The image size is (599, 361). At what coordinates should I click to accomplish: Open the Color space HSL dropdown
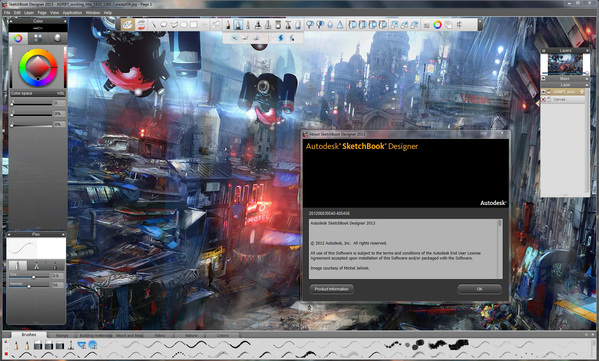[x=38, y=93]
